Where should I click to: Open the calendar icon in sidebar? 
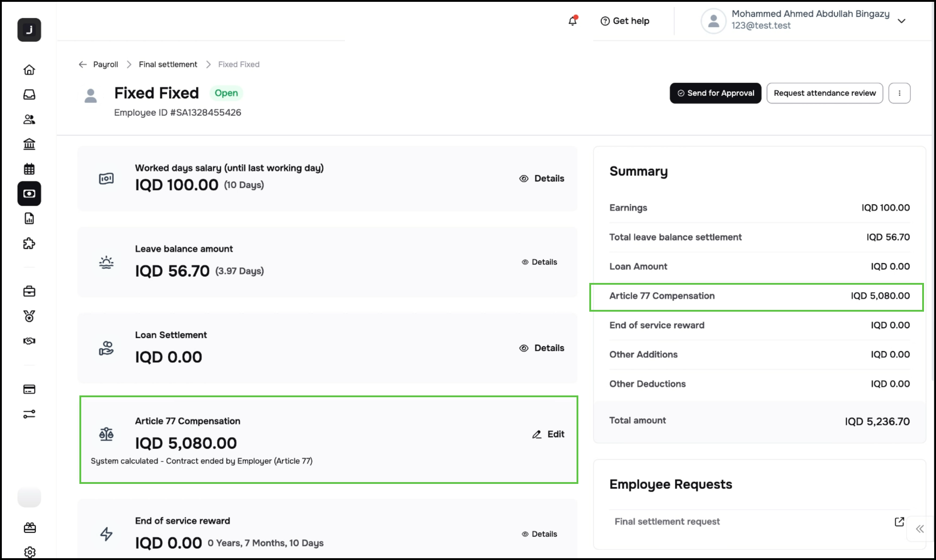pos(29,169)
